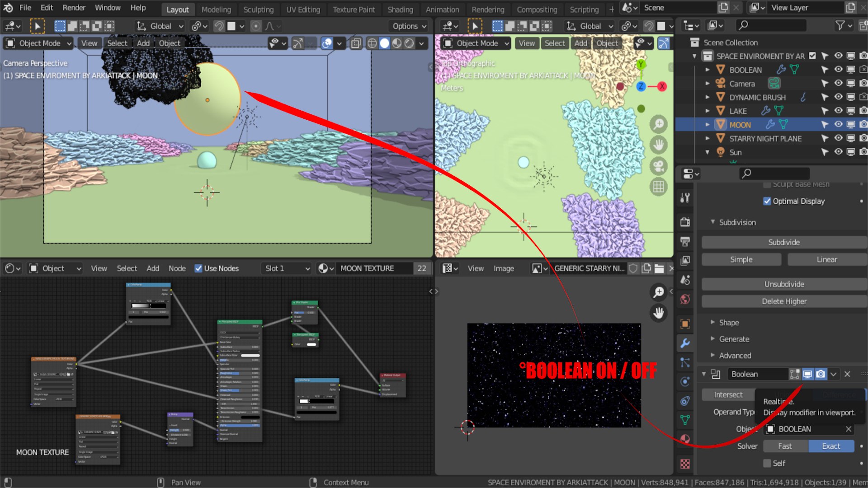Click the viewport pan hand gizmo

(x=659, y=145)
